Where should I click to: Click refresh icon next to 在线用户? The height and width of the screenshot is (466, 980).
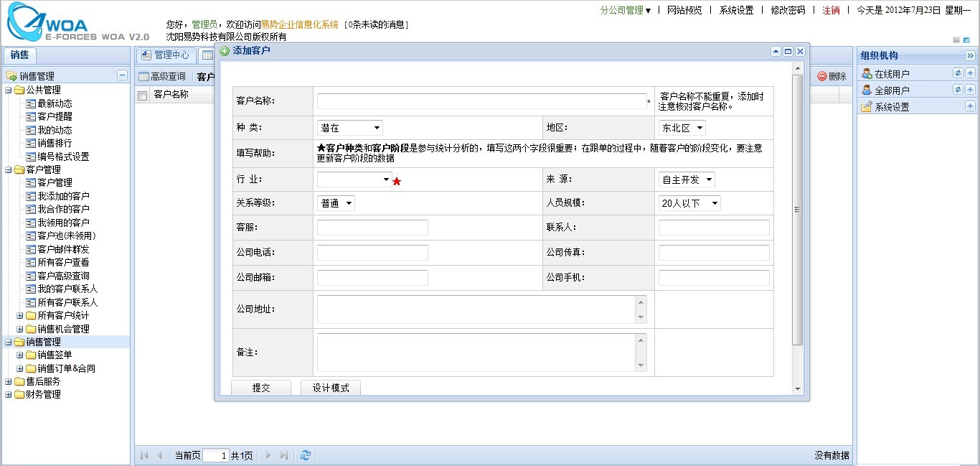coord(958,73)
